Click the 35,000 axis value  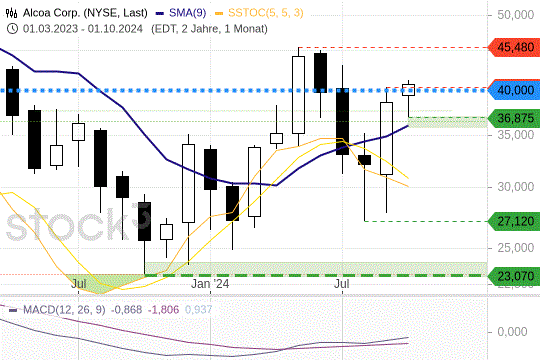(x=516, y=135)
